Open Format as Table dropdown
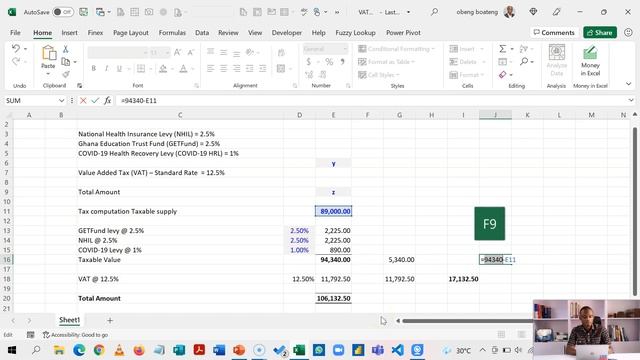This screenshot has height=360, width=640. 386,62
